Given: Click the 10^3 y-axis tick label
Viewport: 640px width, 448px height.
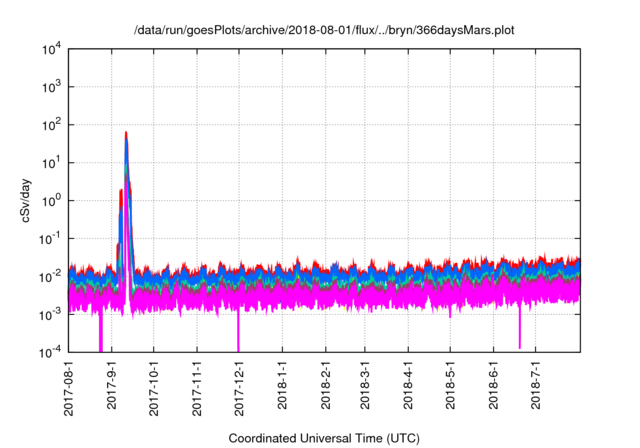Looking at the screenshot, I should tap(52, 87).
